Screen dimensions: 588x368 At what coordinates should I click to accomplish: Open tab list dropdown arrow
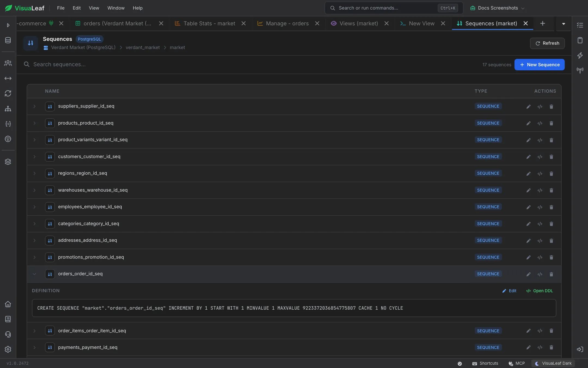tap(563, 24)
